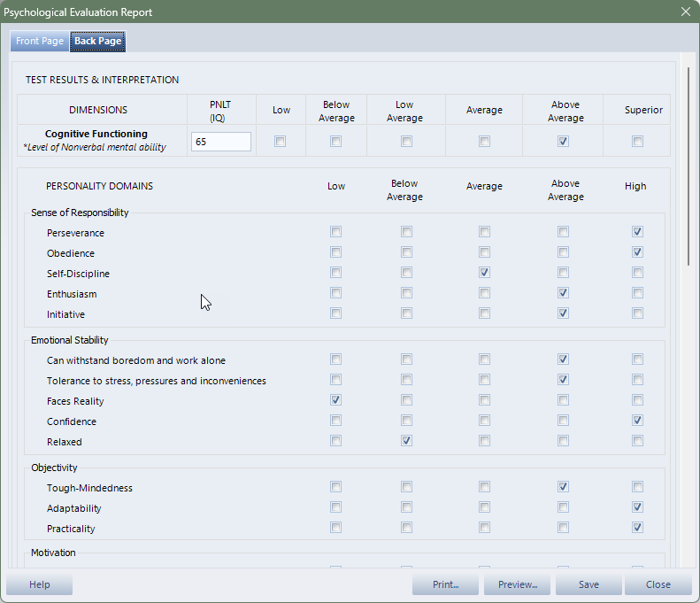Viewport: 700px width, 603px height.
Task: Check Low for Obedience
Action: 335,252
